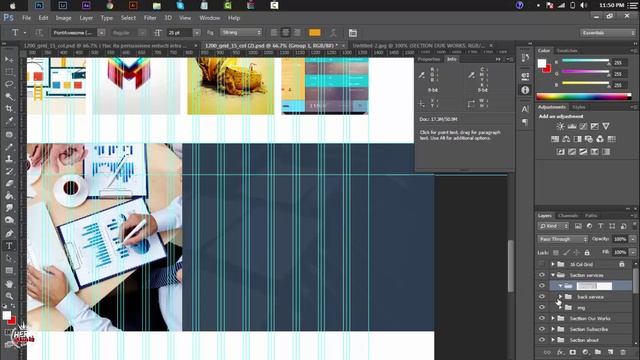Image resolution: width=640 pixels, height=360 pixels.
Task: Open the Essentials workspace dropdown
Action: 607,33
